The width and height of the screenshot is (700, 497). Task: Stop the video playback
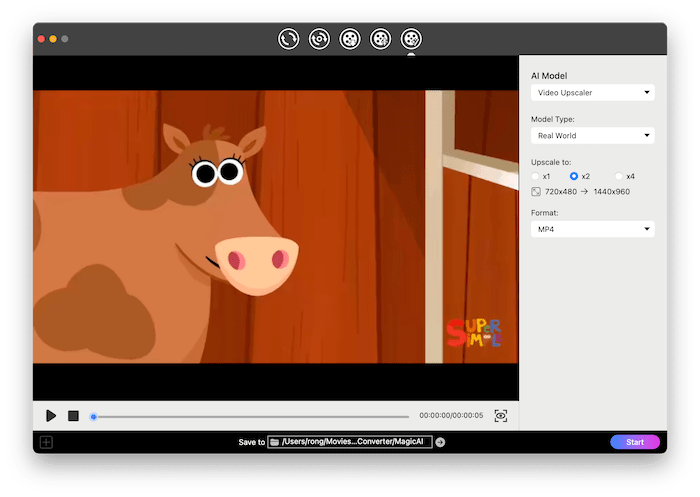73,415
